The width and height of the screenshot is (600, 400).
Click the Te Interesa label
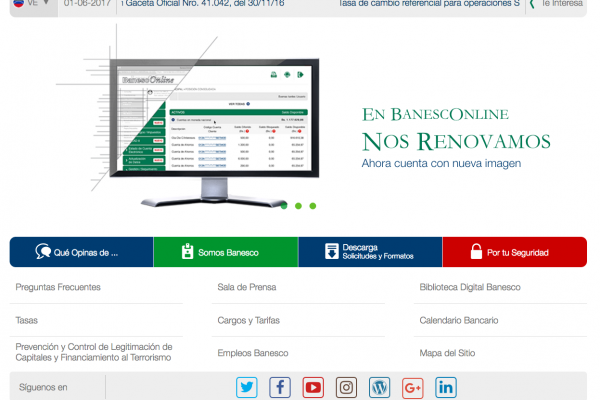pos(562,3)
